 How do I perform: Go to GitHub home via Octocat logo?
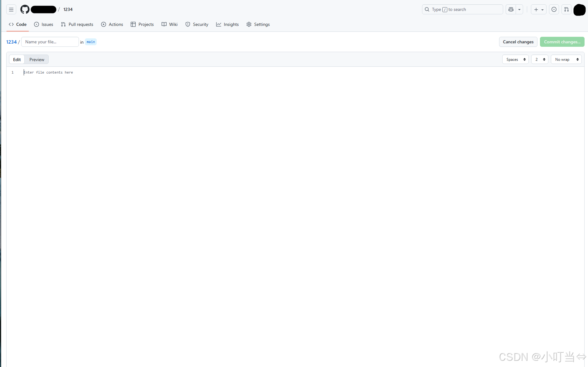[25, 9]
